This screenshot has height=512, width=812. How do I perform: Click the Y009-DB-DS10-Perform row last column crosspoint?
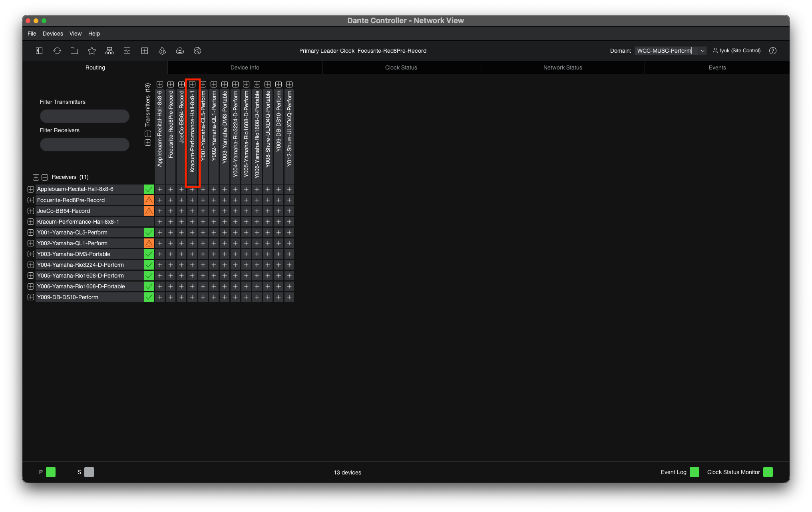[289, 297]
